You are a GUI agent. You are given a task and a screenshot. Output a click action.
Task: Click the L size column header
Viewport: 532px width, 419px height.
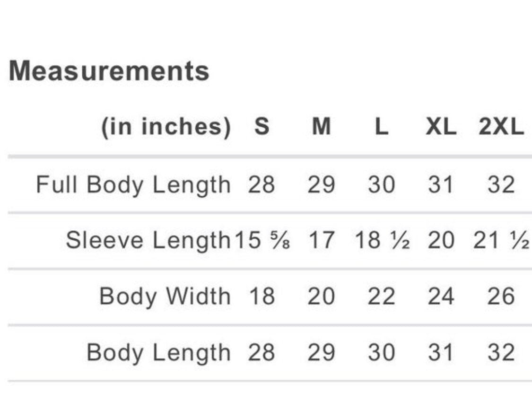(381, 127)
